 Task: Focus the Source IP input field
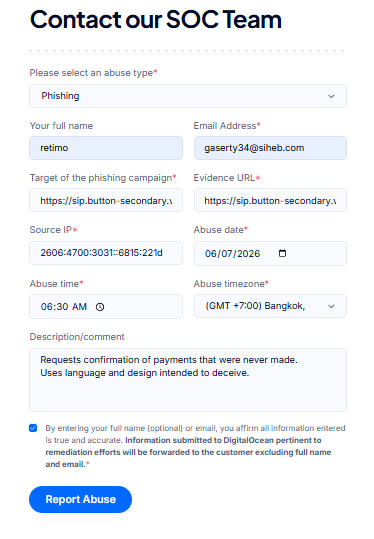pyautogui.click(x=106, y=253)
